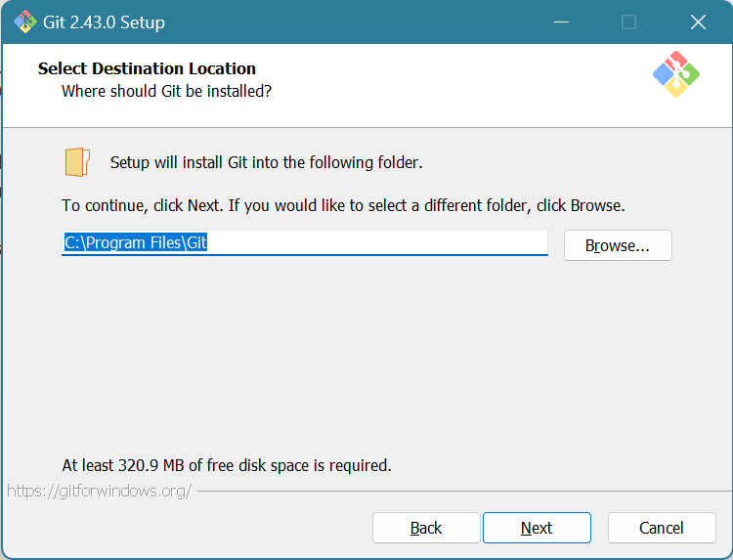
Task: Click the 'To continue, click Next' instruction
Action: pyautogui.click(x=343, y=206)
